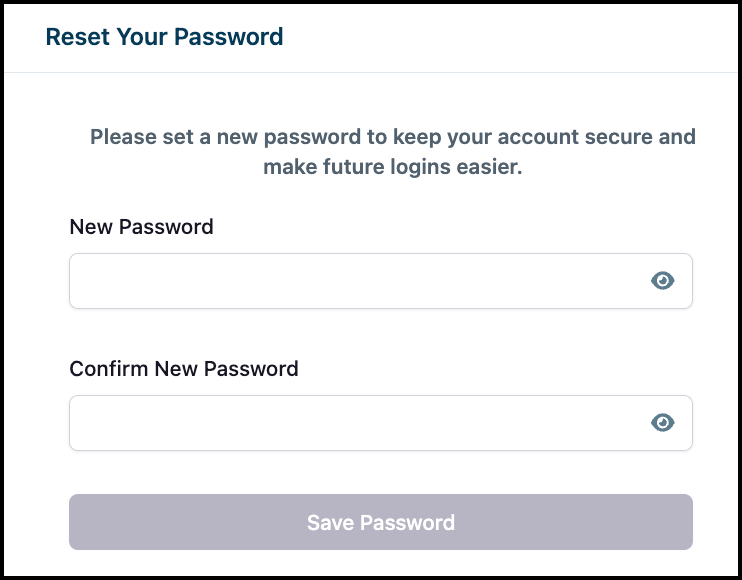Click the instruction text about account security
The image size is (742, 580).
point(392,151)
